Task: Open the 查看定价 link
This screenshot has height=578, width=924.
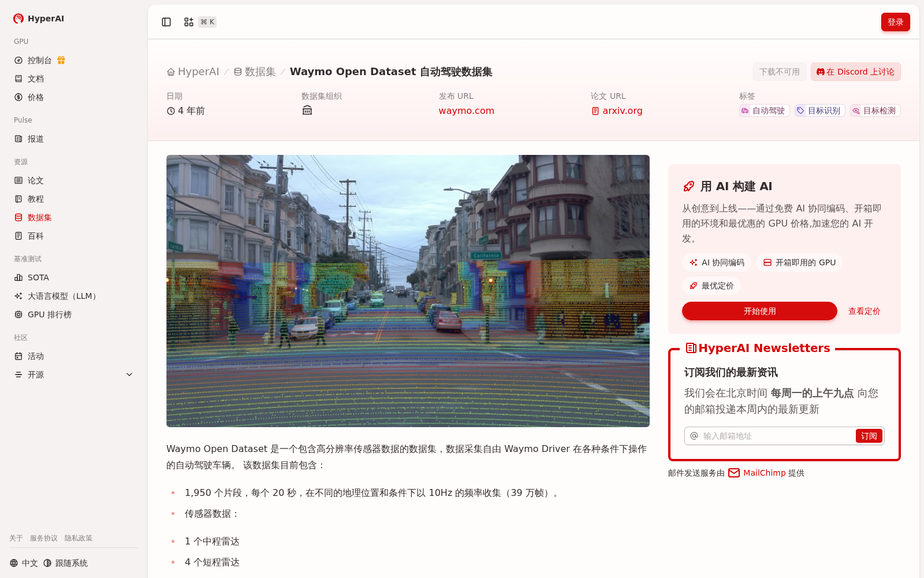Action: click(864, 311)
